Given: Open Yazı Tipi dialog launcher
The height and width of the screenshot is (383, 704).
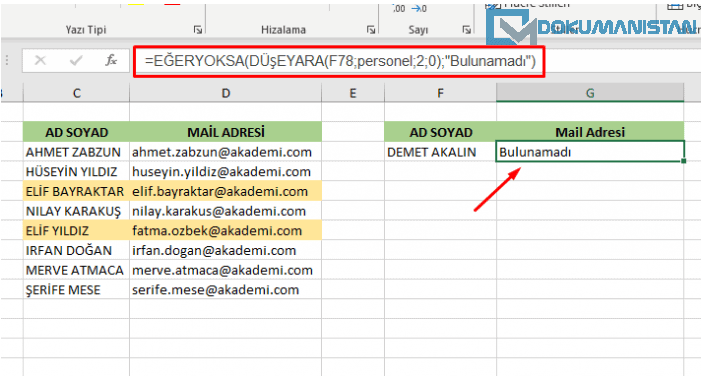Looking at the screenshot, I should [x=198, y=30].
